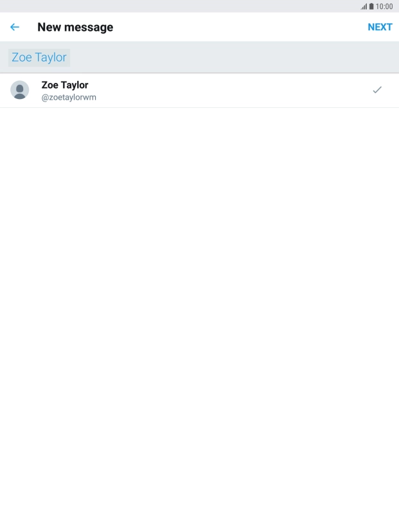The image size is (399, 532).
Task: Click the bold Zoe Taylor name in results
Action: (x=65, y=85)
